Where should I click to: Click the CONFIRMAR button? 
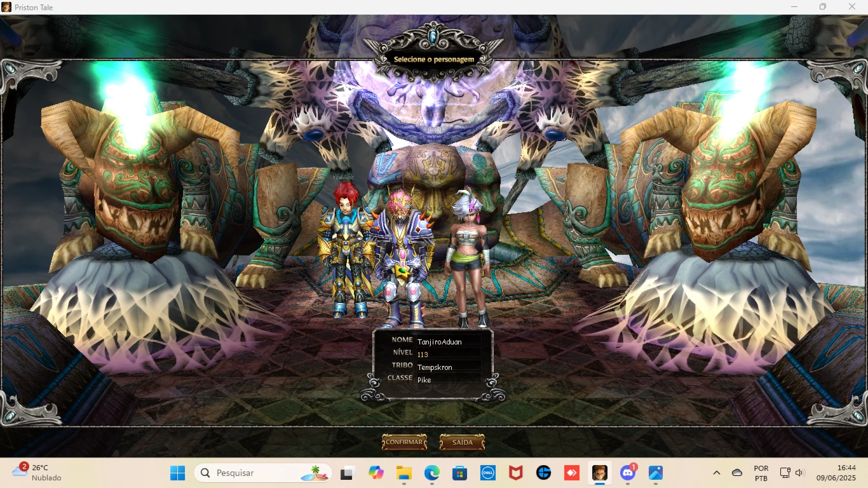point(404,442)
